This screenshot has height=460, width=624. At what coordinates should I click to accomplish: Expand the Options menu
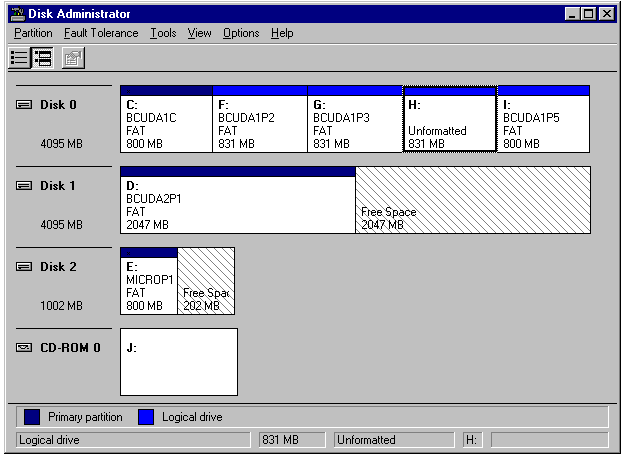pos(241,33)
